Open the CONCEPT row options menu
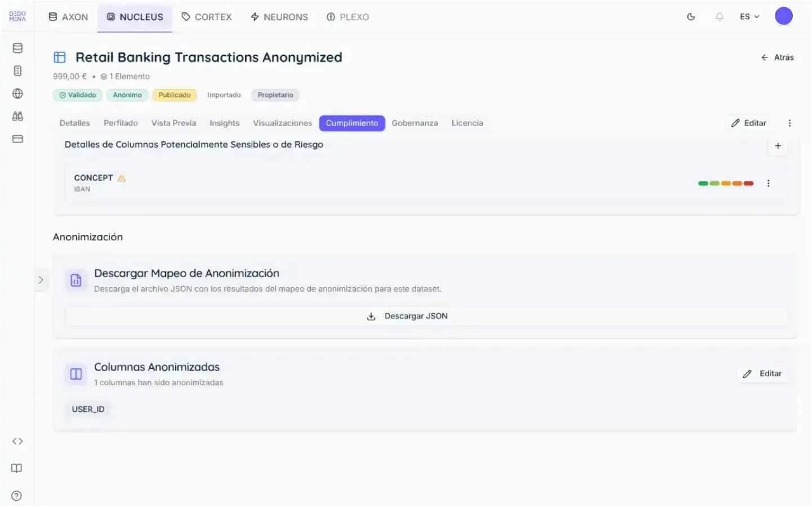The width and height of the screenshot is (812, 507). [x=768, y=184]
